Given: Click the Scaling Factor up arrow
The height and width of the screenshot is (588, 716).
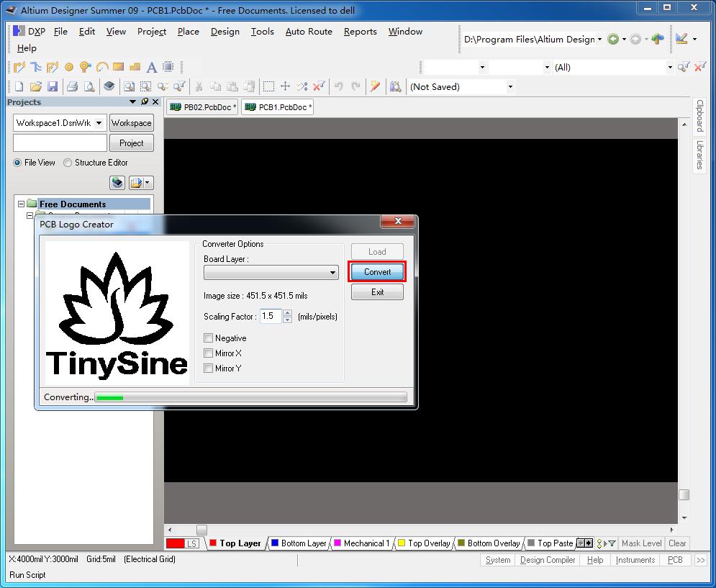Looking at the screenshot, I should [x=288, y=312].
